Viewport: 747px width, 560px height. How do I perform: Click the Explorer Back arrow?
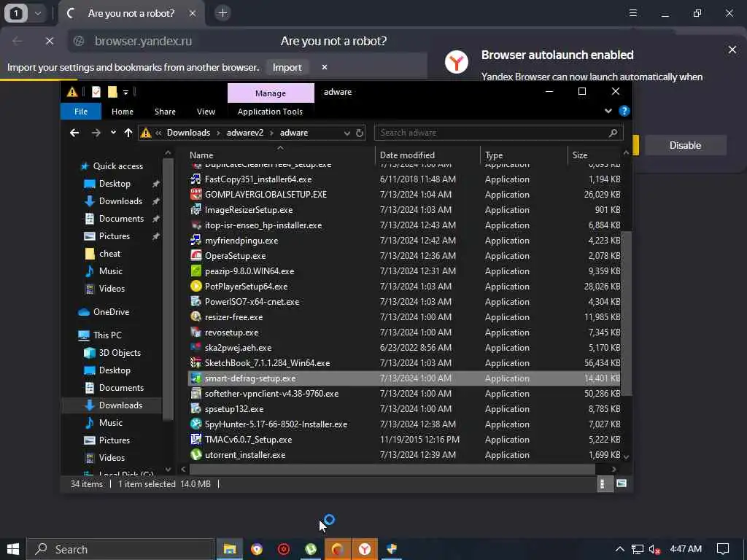click(x=74, y=133)
